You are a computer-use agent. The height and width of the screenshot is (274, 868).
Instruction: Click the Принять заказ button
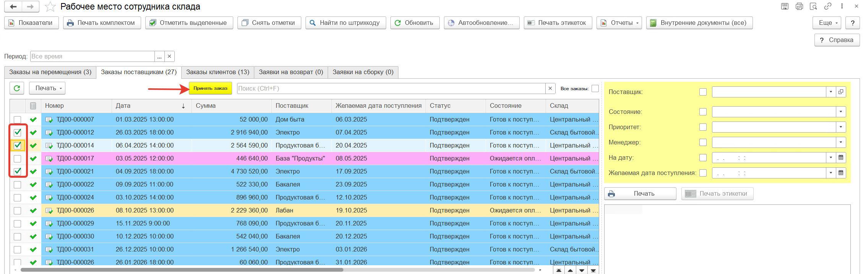click(x=210, y=88)
